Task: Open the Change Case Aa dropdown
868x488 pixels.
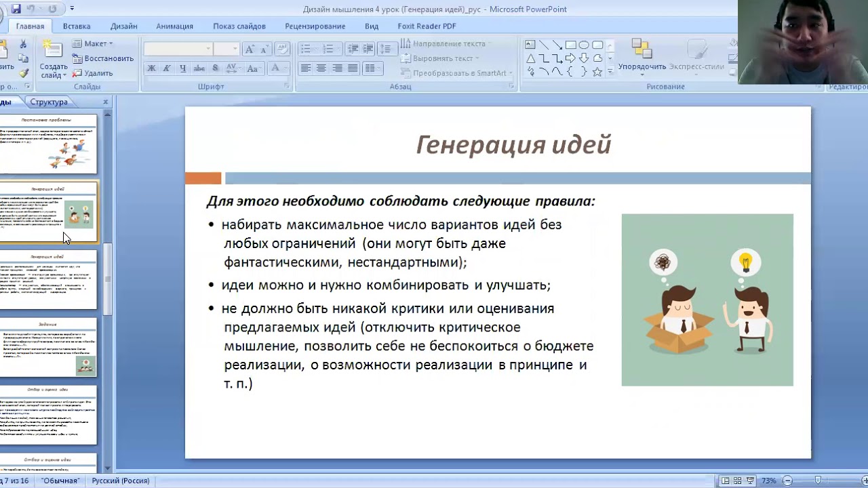Action: 255,68
